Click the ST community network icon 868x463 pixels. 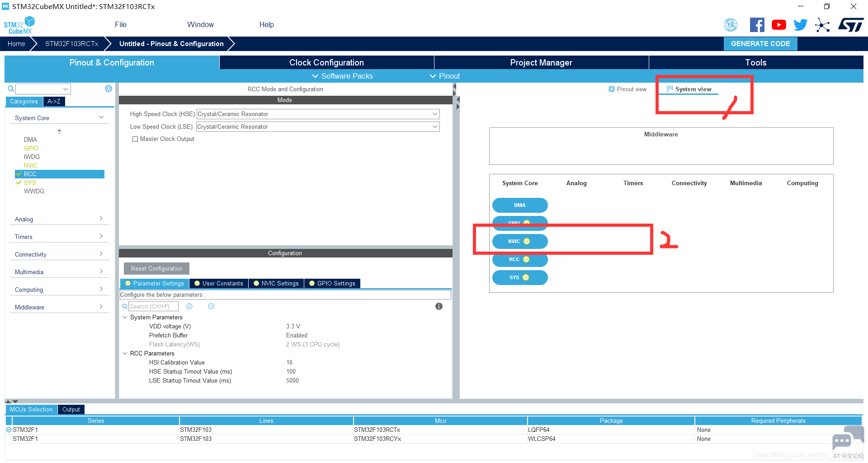pos(822,25)
